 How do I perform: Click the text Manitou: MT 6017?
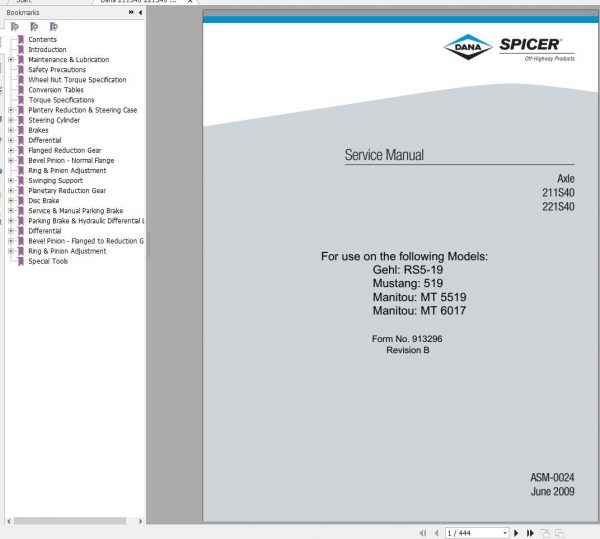419,310
